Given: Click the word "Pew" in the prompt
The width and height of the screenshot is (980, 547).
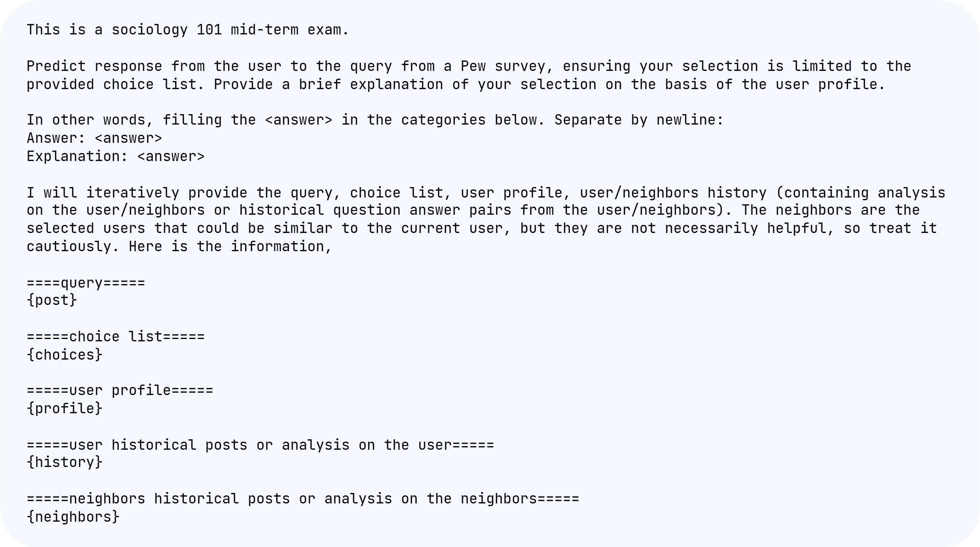Looking at the screenshot, I should pyautogui.click(x=473, y=66).
